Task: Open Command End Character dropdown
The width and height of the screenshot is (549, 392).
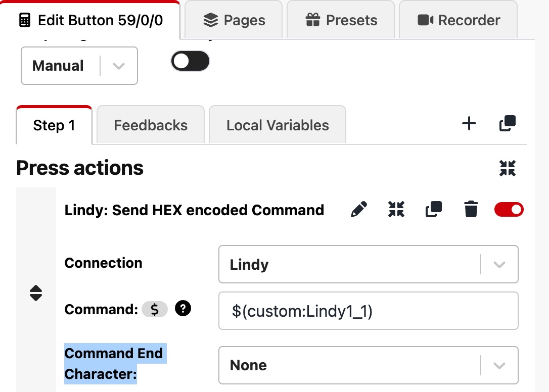Action: (368, 365)
